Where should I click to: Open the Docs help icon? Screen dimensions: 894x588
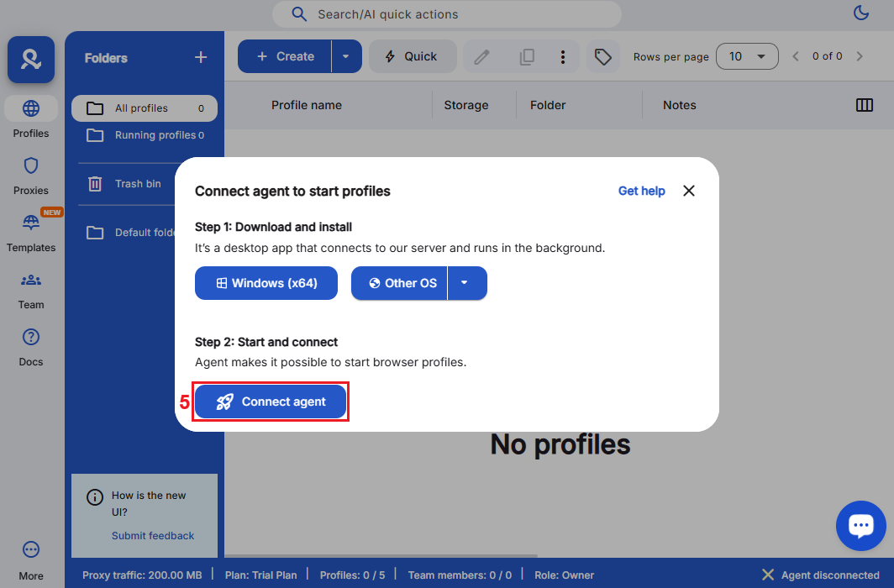(x=31, y=337)
